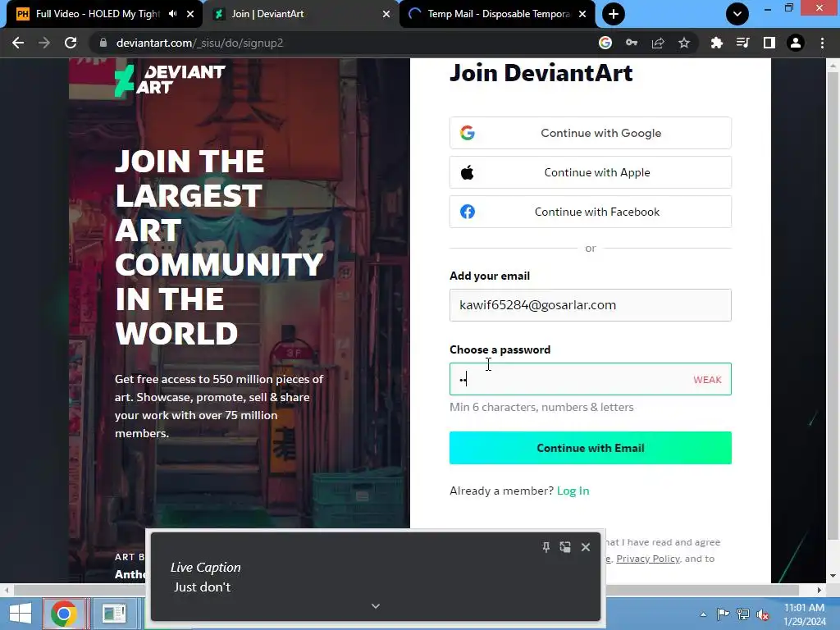The width and height of the screenshot is (840, 630).
Task: Open the muted volume tray icon
Action: 762,614
